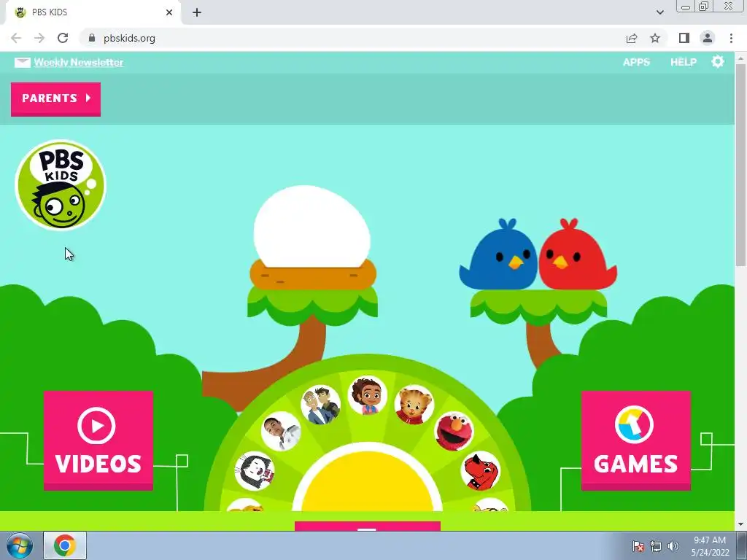Open the volume speaker tray icon
Image resolution: width=747 pixels, height=560 pixels.
pyautogui.click(x=673, y=546)
